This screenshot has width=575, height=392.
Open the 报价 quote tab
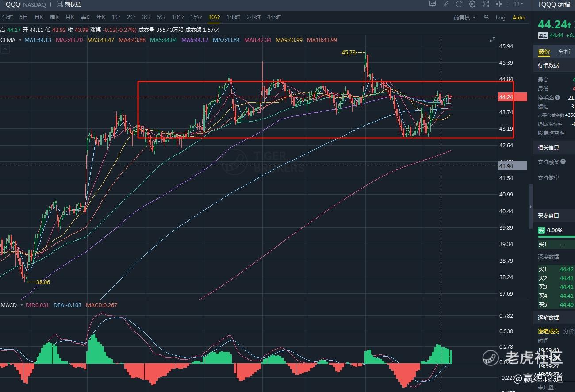click(x=544, y=52)
